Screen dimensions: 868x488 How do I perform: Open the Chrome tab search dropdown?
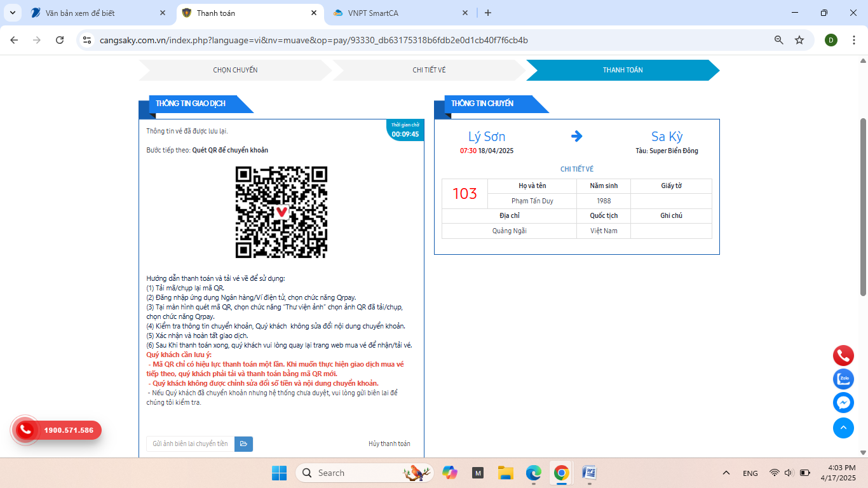click(x=12, y=13)
